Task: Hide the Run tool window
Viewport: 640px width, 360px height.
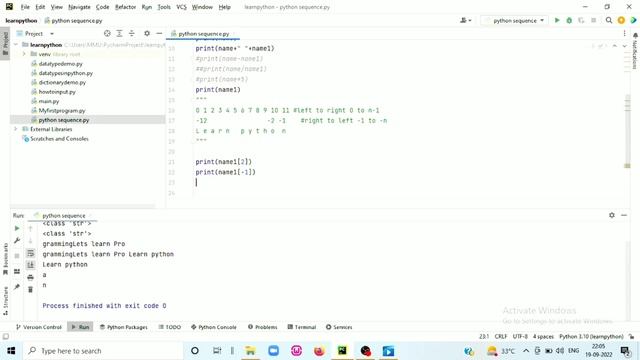Action: [x=624, y=215]
